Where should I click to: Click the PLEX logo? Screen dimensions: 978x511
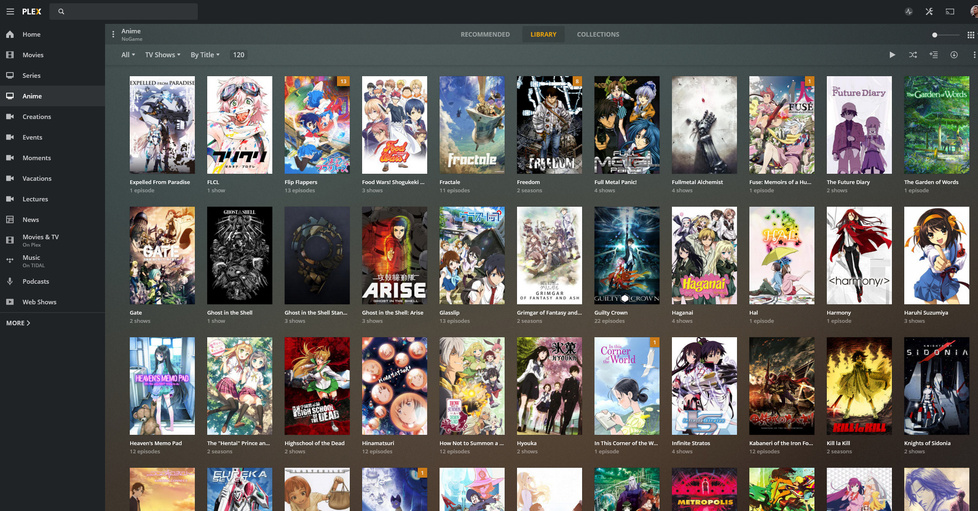[32, 11]
